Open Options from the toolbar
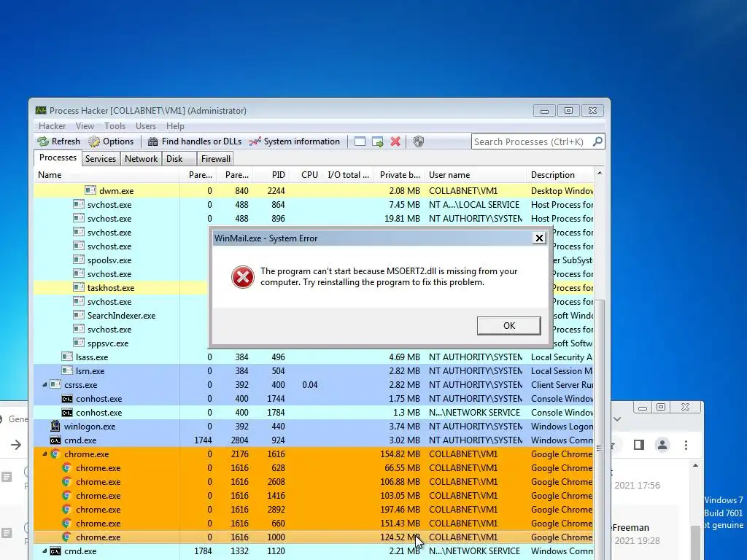Image resolution: width=747 pixels, height=560 pixels. [111, 141]
